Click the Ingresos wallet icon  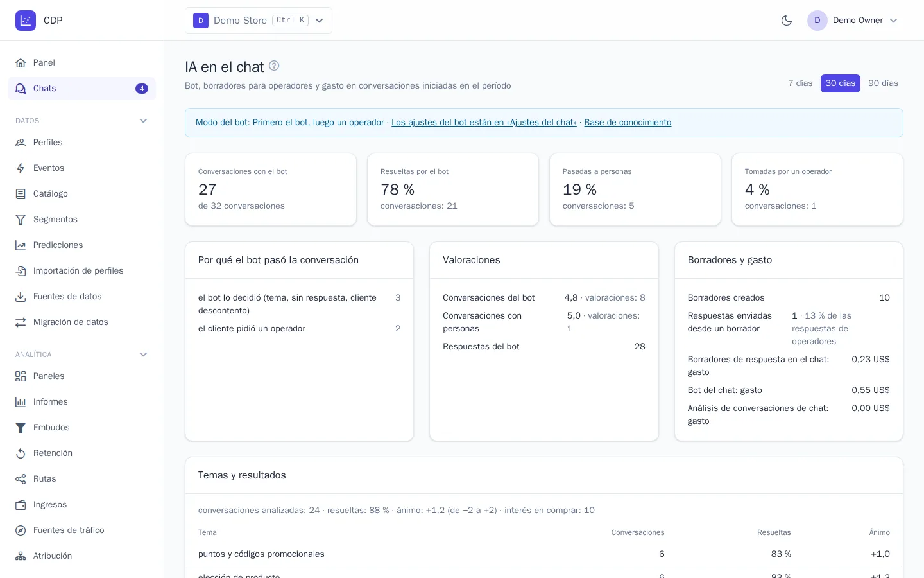21,505
